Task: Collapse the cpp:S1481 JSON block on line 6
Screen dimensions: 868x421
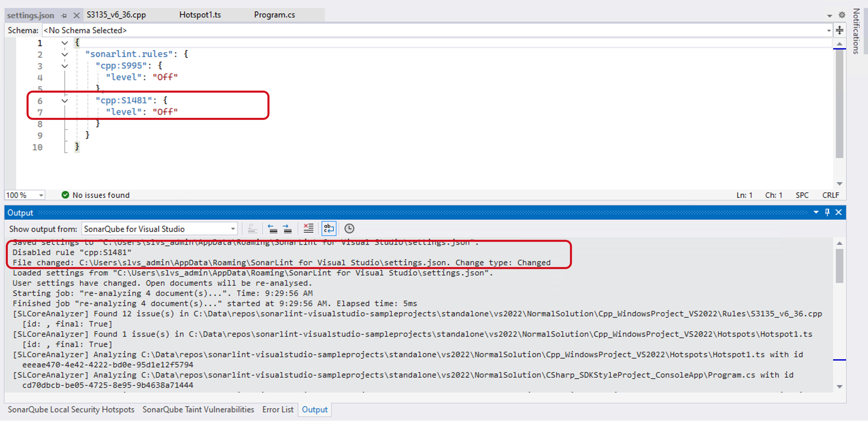Action: [64, 101]
